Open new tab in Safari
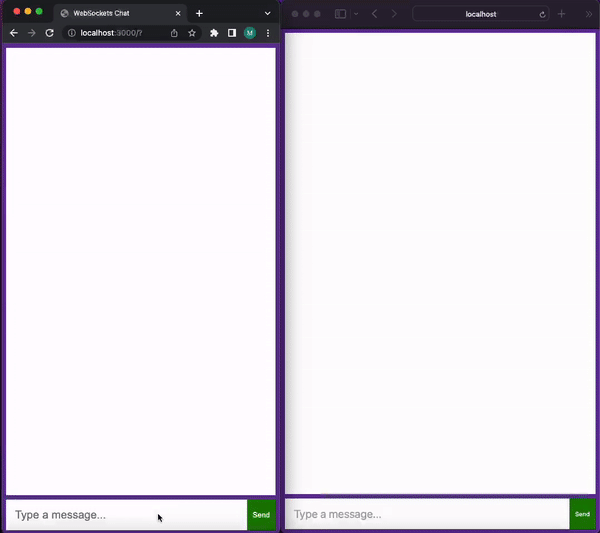 (x=561, y=14)
